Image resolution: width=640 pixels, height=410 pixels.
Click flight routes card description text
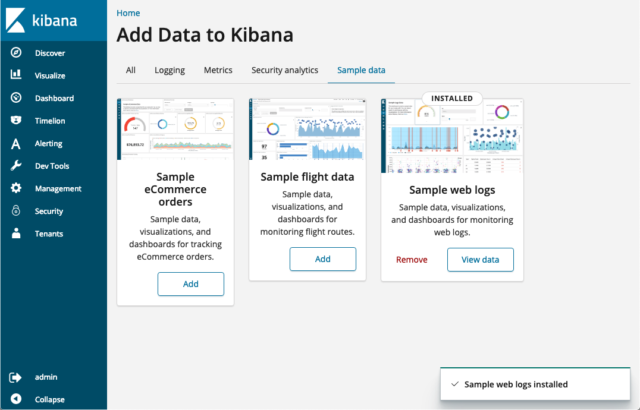[x=307, y=213]
